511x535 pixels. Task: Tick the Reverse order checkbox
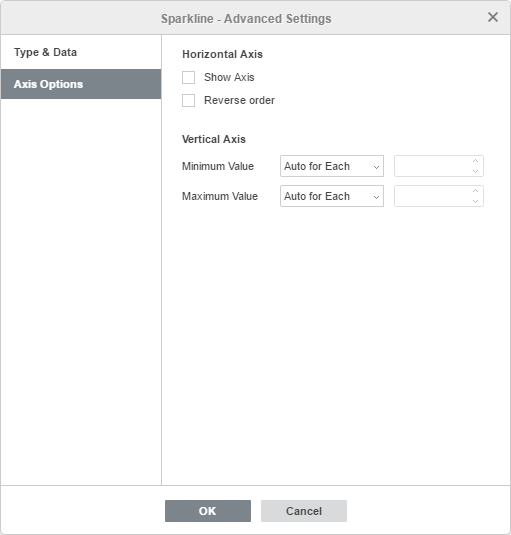[188, 100]
